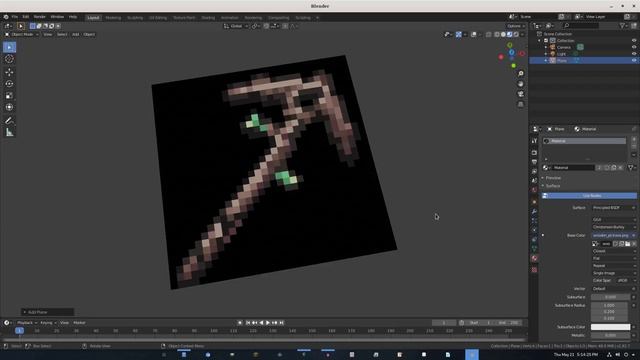This screenshot has width=640, height=360.
Task: Toggle camera view icon in viewport
Action: [x=520, y=94]
